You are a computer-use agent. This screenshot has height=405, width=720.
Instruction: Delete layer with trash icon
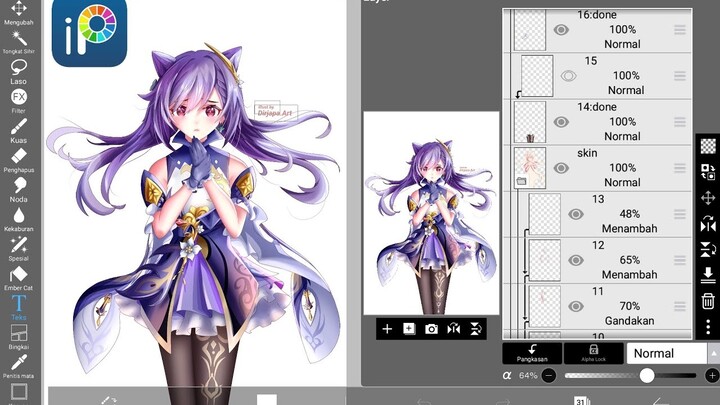[x=708, y=301]
